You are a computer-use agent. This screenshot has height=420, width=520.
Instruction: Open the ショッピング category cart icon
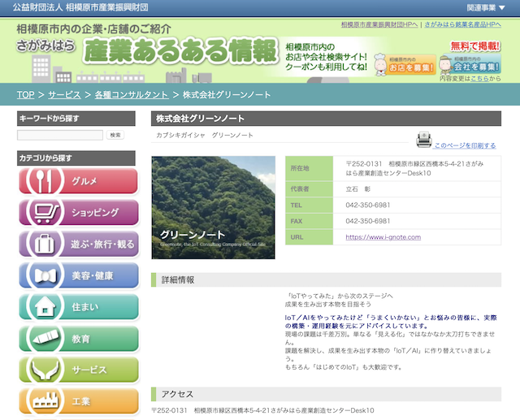45,212
